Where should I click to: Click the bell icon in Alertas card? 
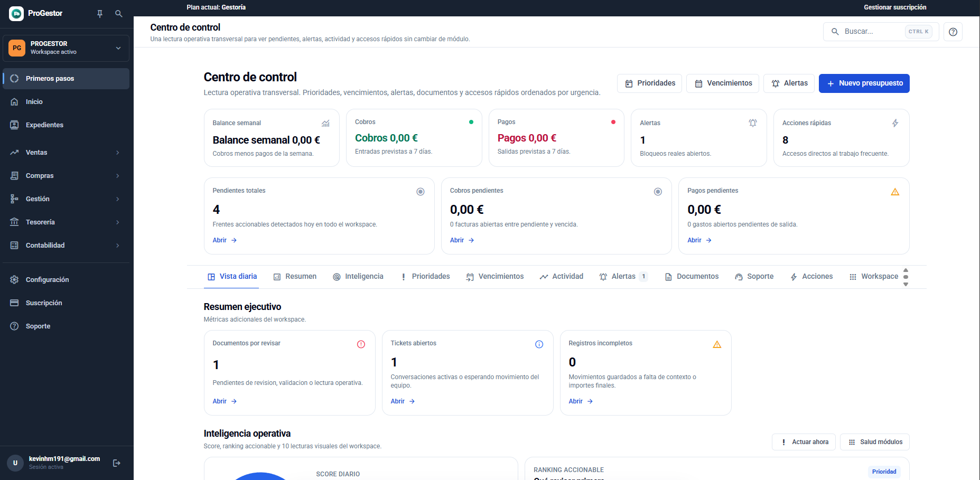coord(753,123)
